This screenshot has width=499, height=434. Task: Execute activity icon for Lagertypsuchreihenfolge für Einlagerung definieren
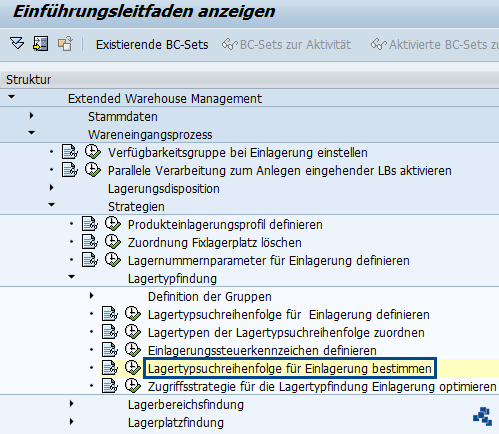pyautogui.click(x=133, y=314)
